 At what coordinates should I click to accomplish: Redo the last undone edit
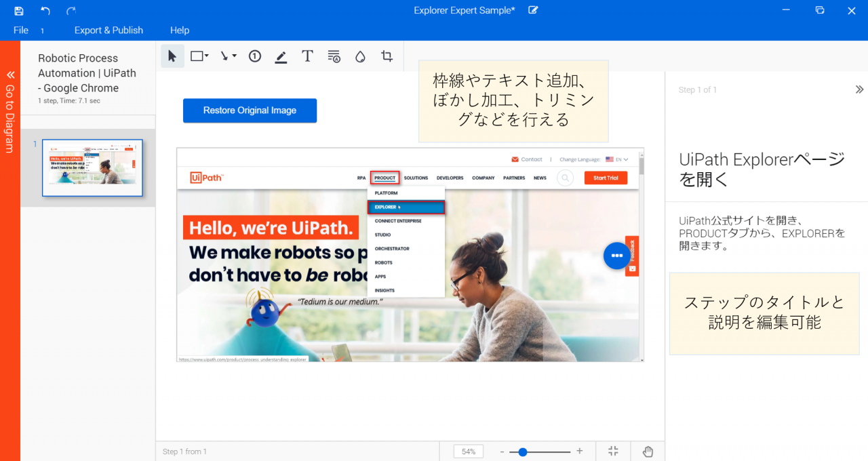[71, 10]
